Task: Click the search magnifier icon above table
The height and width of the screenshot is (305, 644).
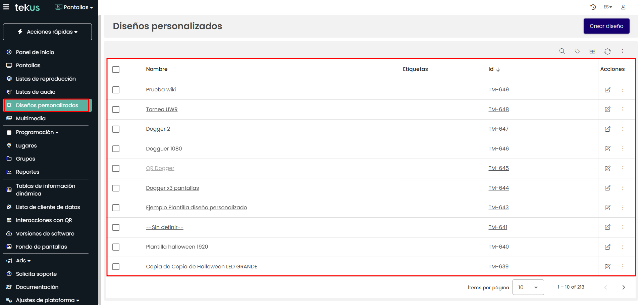Action: click(x=562, y=51)
